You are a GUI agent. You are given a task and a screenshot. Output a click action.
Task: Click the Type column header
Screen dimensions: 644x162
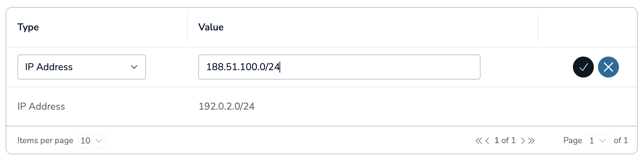coord(28,27)
